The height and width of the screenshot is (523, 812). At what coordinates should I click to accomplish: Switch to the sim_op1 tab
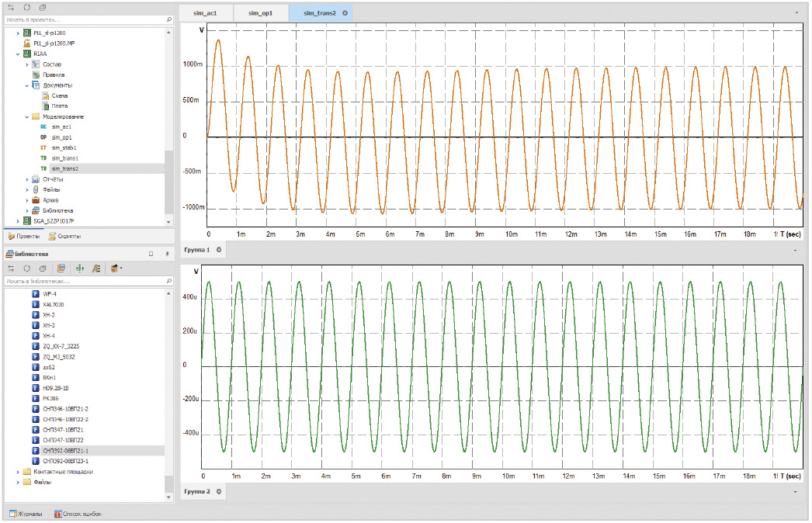coord(261,13)
